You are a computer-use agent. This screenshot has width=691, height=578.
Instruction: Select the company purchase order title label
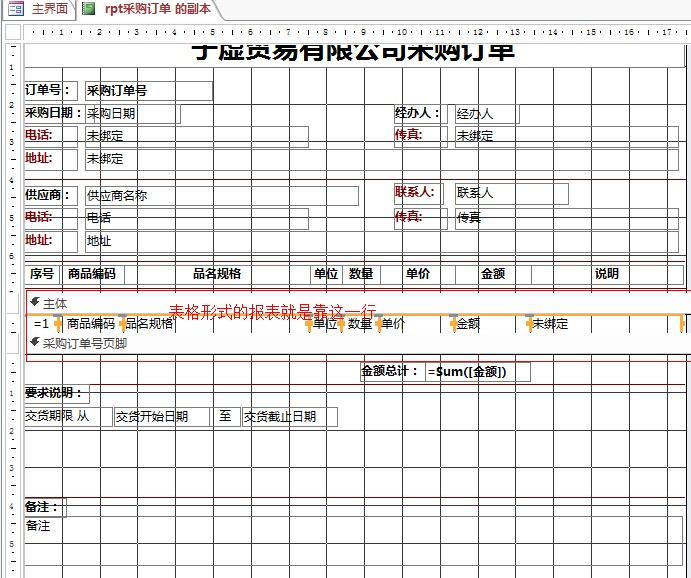point(354,55)
